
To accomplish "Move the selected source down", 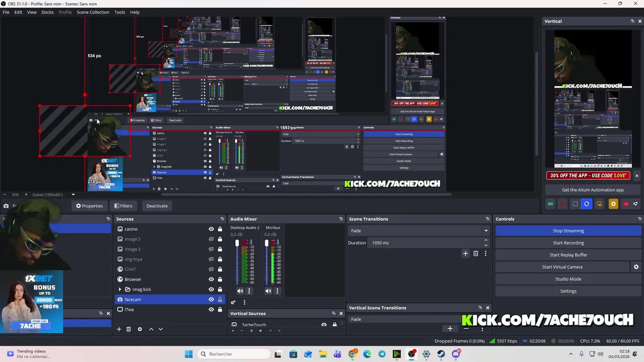I will click(x=160, y=329).
